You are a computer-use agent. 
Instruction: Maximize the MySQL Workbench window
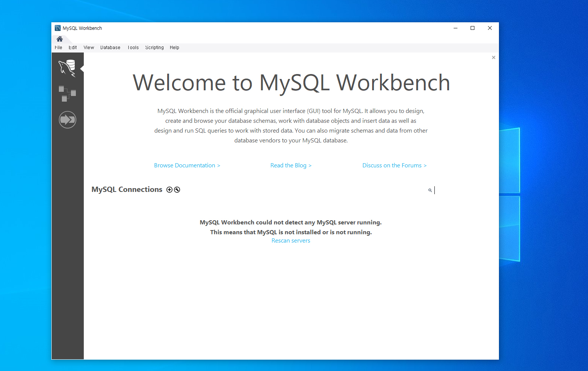click(x=473, y=28)
